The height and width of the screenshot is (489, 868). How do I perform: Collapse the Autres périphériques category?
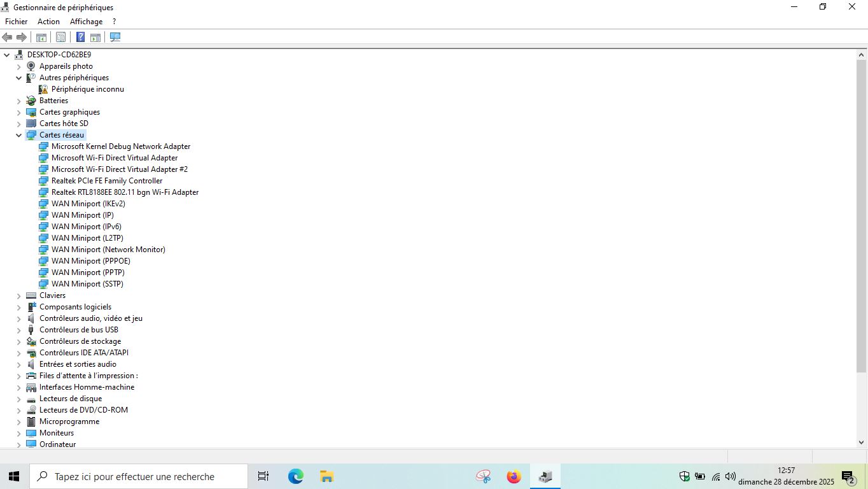(19, 78)
